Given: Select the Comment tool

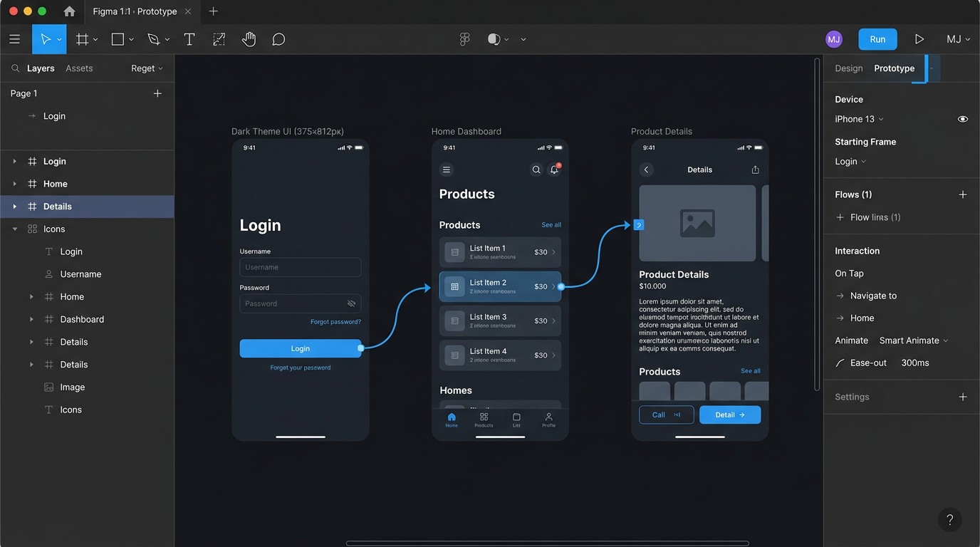Looking at the screenshot, I should pos(278,39).
